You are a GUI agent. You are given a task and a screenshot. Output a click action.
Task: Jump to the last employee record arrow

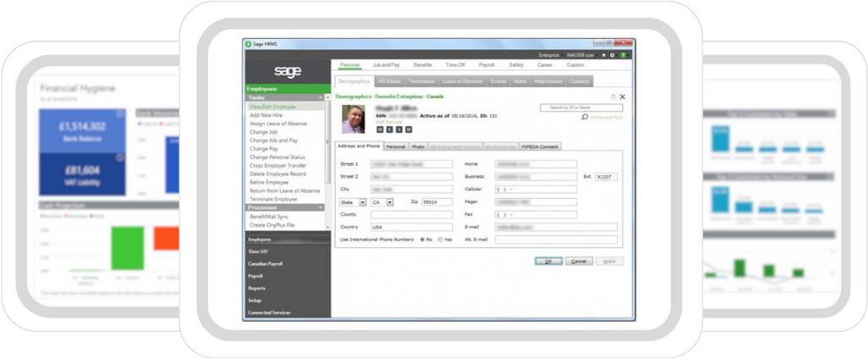pyautogui.click(x=409, y=130)
